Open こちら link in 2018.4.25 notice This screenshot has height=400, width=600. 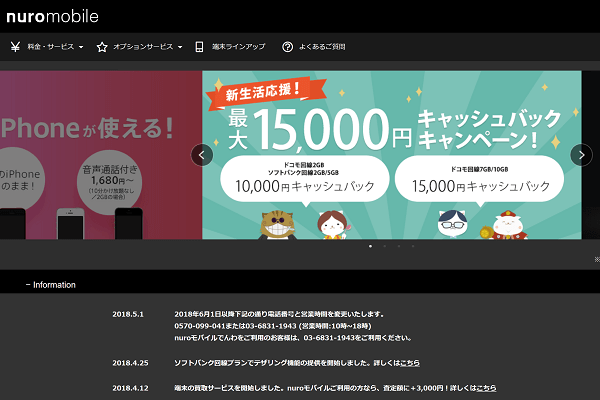(x=410, y=363)
